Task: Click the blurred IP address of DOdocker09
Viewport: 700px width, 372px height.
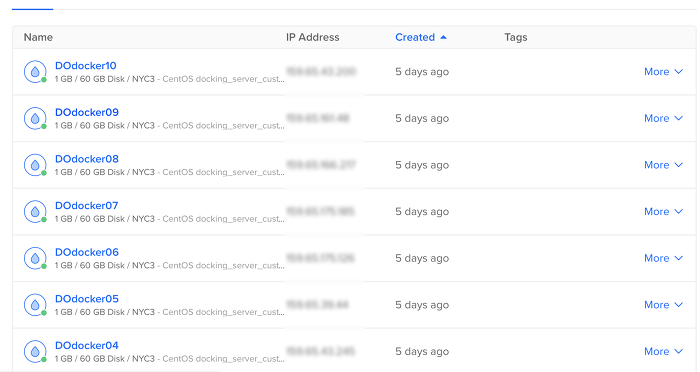Action: click(318, 118)
